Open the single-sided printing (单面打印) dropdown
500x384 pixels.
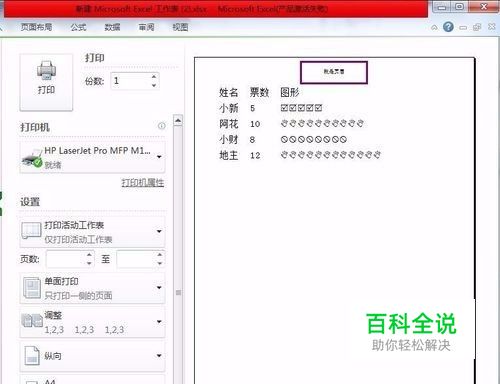[92, 288]
